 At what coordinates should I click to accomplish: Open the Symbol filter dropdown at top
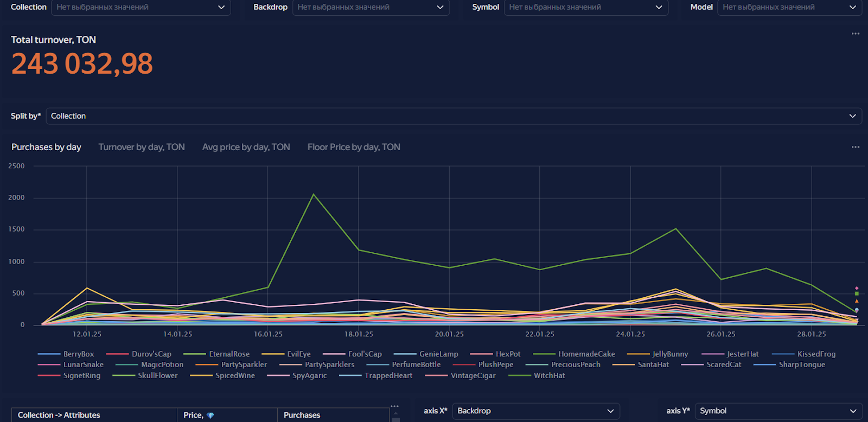point(586,7)
